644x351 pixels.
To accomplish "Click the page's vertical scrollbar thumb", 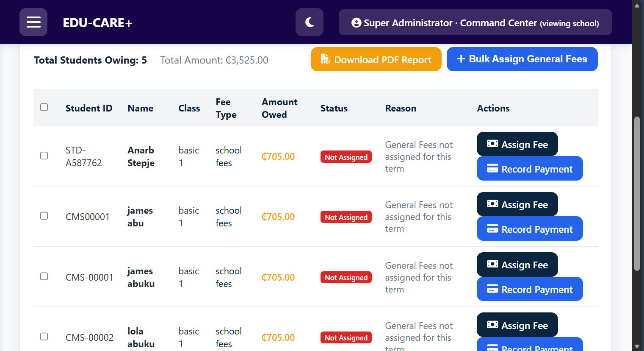I will tap(637, 193).
